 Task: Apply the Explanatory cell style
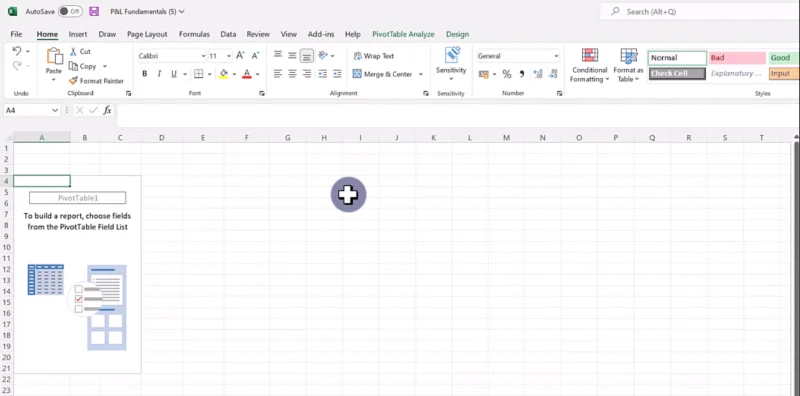click(737, 73)
